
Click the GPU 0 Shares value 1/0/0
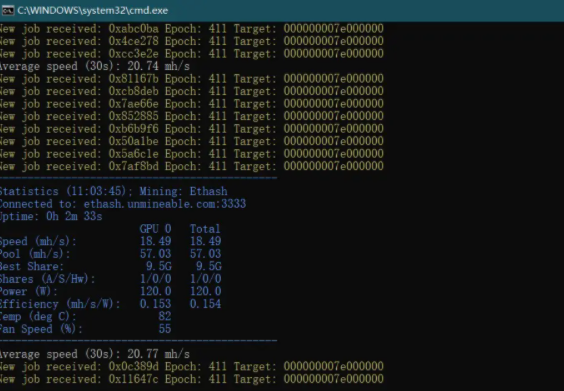pyautogui.click(x=155, y=279)
